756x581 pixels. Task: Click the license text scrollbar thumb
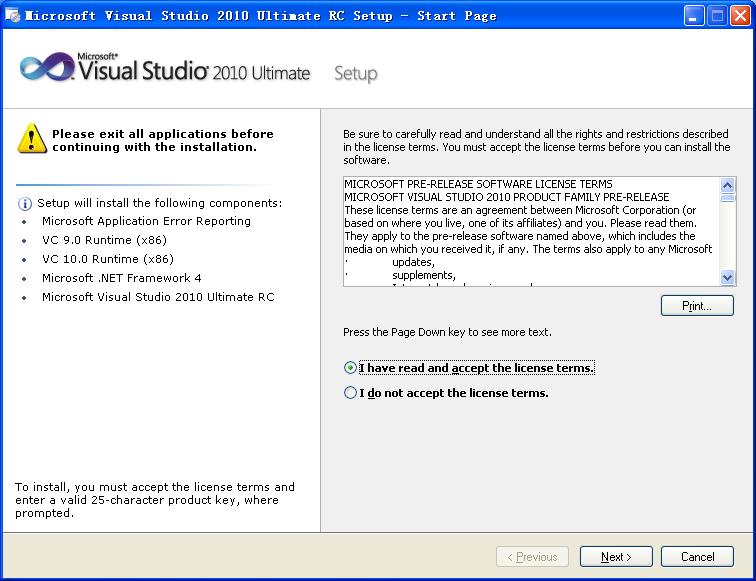point(728,198)
